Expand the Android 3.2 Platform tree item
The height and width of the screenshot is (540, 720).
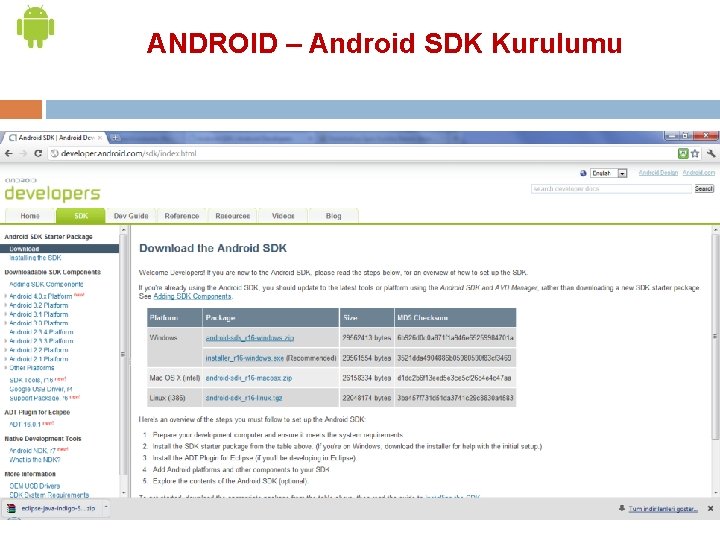click(6, 305)
